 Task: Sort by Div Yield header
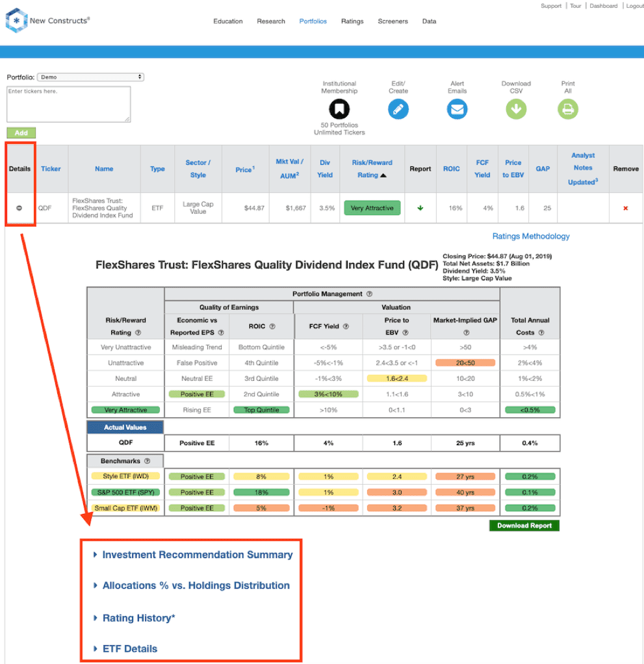(325, 168)
